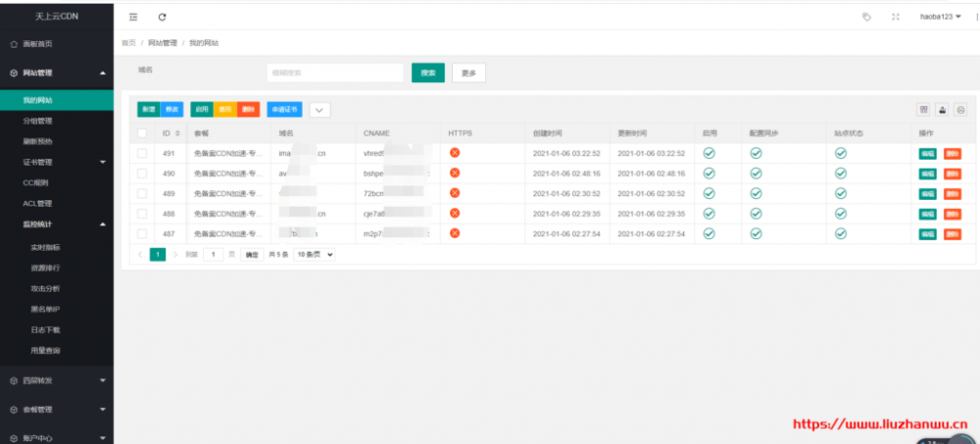Click the print icon above the table

[x=960, y=110]
